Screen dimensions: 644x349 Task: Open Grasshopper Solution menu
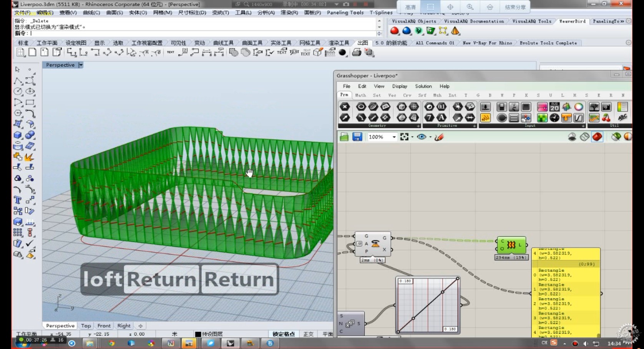pos(423,86)
